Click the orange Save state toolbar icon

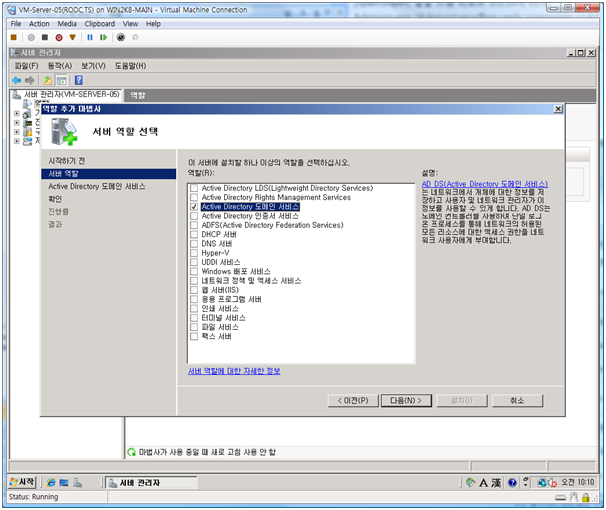73,37
